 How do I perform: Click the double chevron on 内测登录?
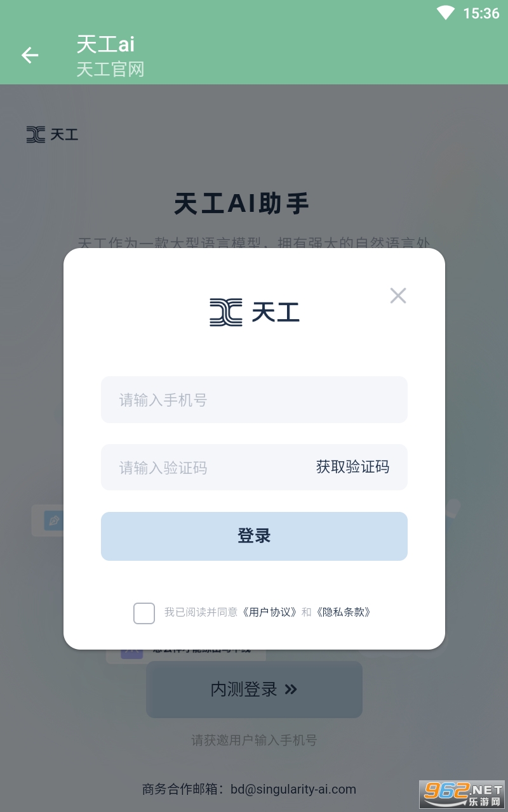291,690
